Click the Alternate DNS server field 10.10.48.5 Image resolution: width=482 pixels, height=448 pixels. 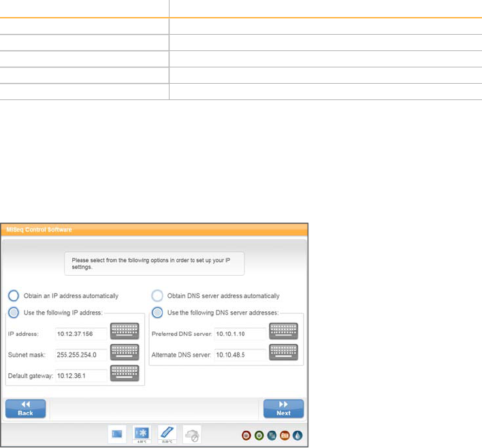[x=240, y=355]
